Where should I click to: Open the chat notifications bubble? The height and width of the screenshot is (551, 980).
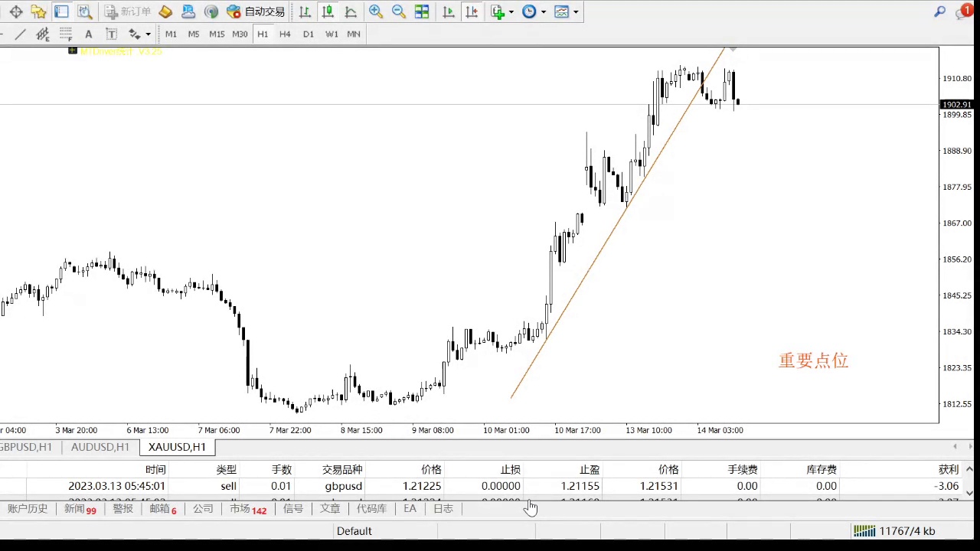965,11
